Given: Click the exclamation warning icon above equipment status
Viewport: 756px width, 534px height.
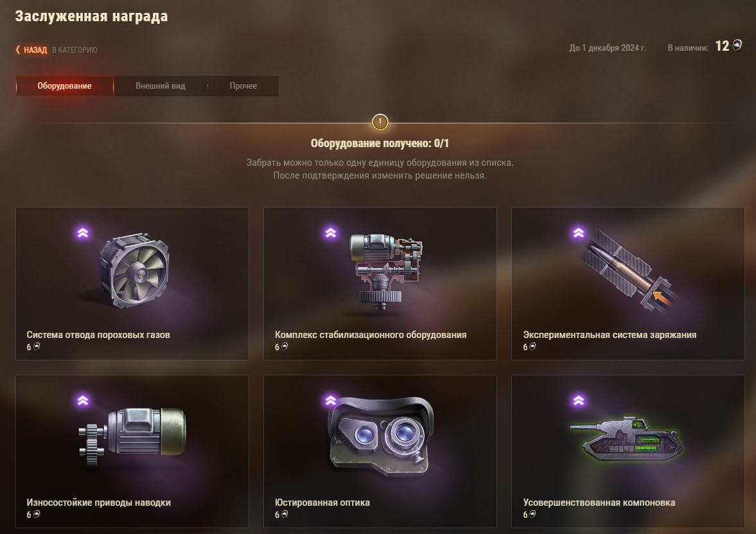Looking at the screenshot, I should 380,122.
